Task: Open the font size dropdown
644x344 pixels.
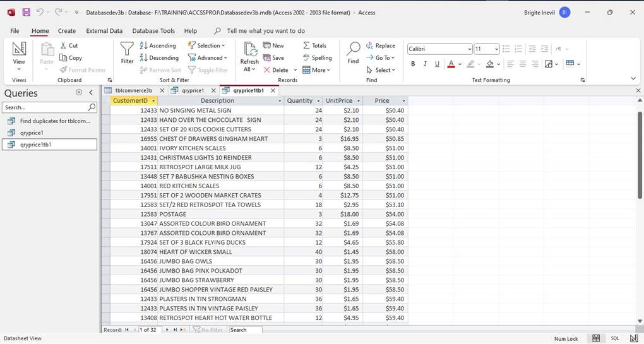Action: (496, 49)
